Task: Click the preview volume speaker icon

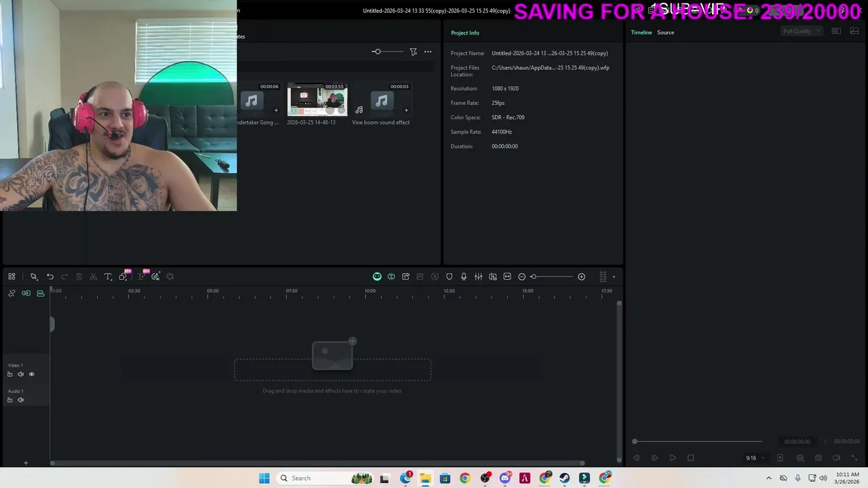Action: point(836,458)
